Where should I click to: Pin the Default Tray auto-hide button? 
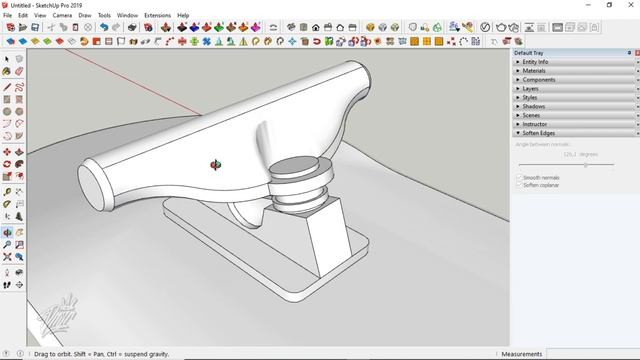[629, 53]
